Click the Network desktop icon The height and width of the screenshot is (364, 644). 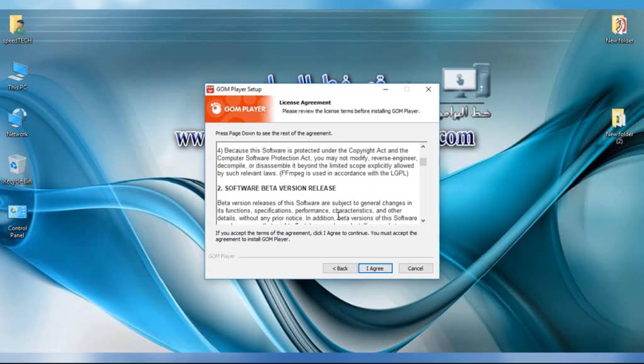17,118
